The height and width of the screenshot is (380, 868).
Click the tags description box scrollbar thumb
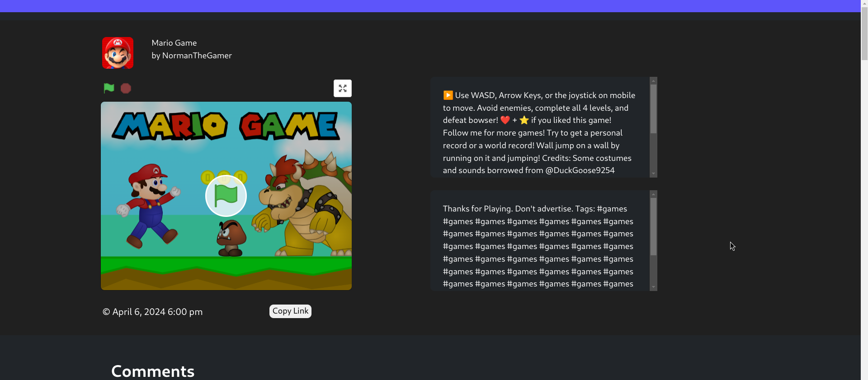653,226
